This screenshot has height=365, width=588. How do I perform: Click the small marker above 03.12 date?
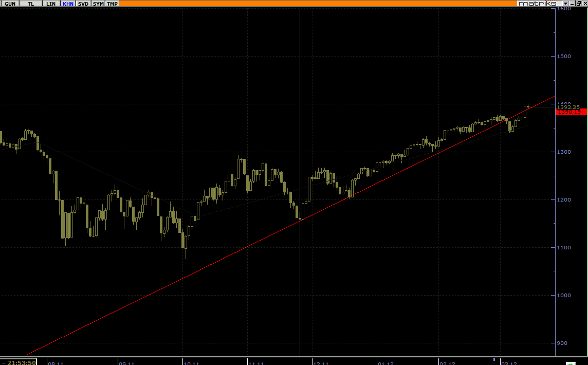494,359
